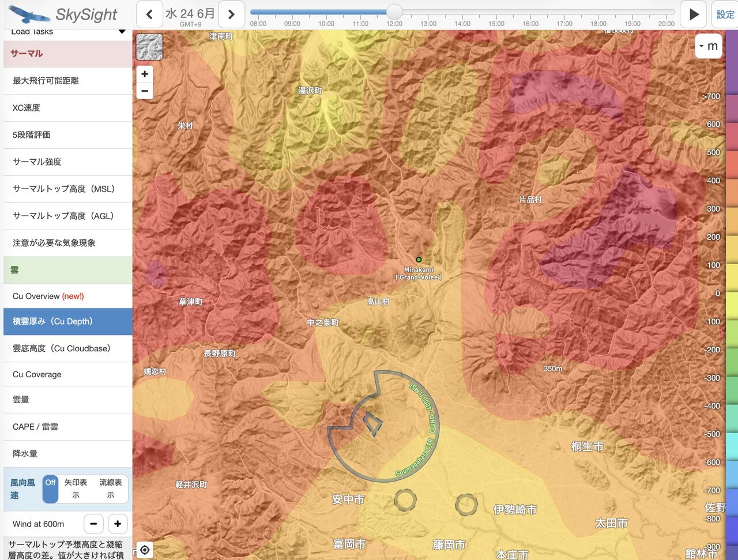Image resolution: width=738 pixels, height=560 pixels.
Task: Open the 設定 settings menu
Action: pos(725,14)
